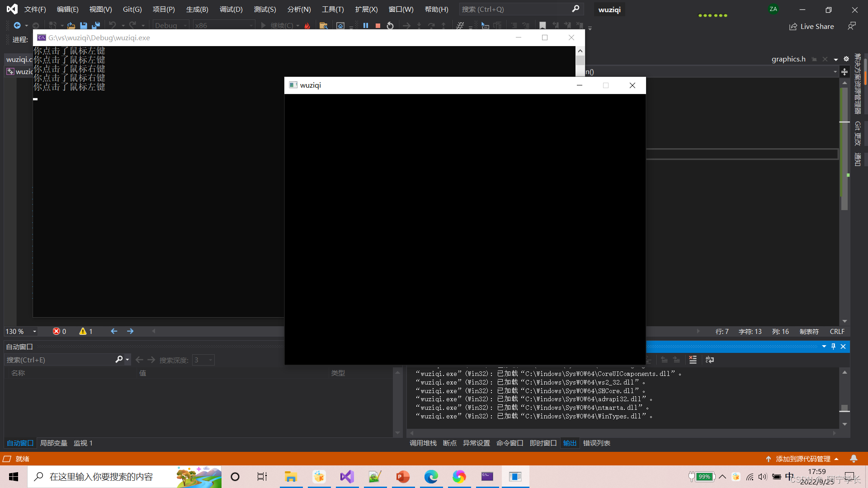868x488 pixels.
Task: Toggle auto-hide pin on the output panel
Action: [x=833, y=347]
